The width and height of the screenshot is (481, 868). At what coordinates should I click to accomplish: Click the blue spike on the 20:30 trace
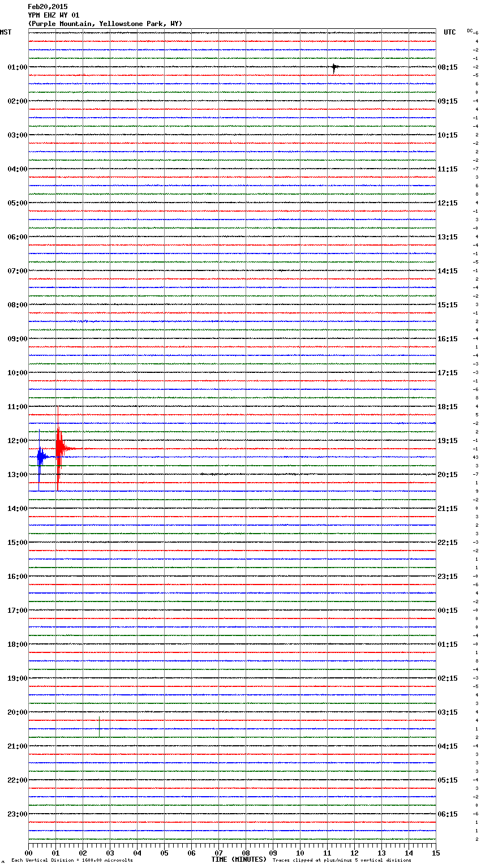click(x=100, y=727)
